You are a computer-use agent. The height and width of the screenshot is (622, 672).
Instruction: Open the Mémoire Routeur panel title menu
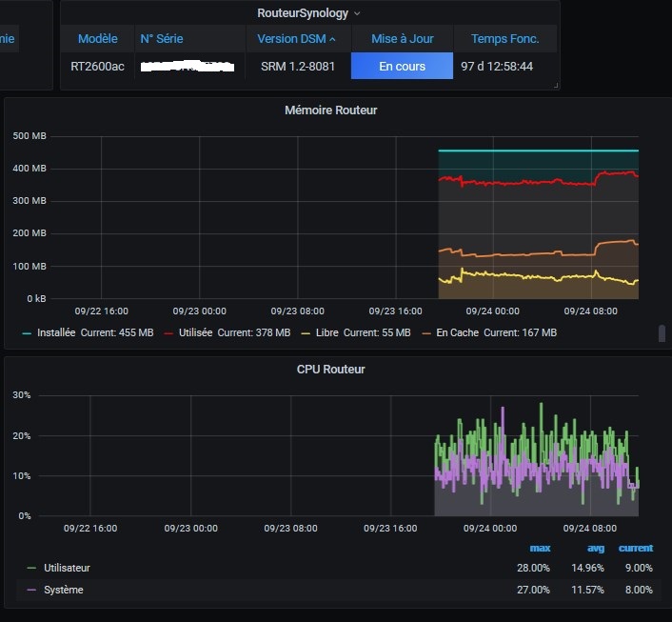[330, 110]
